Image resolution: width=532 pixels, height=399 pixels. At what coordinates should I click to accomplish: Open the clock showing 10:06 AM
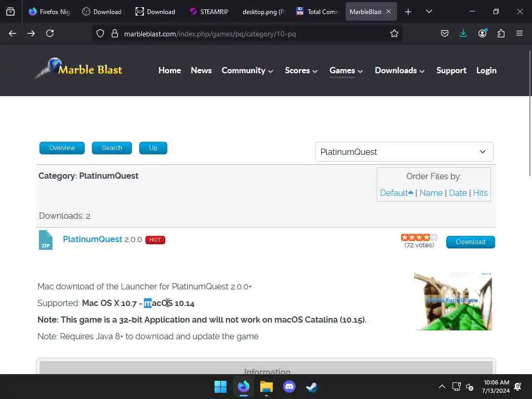[496, 387]
